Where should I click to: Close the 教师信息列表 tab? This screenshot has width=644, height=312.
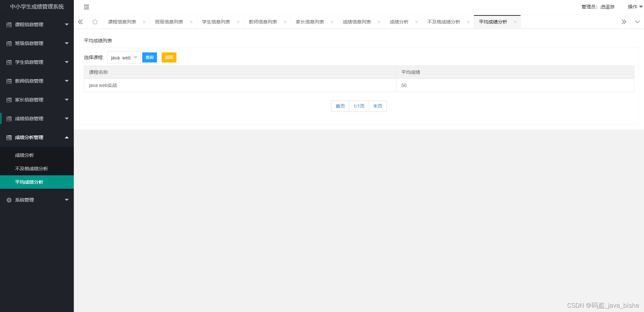point(285,22)
